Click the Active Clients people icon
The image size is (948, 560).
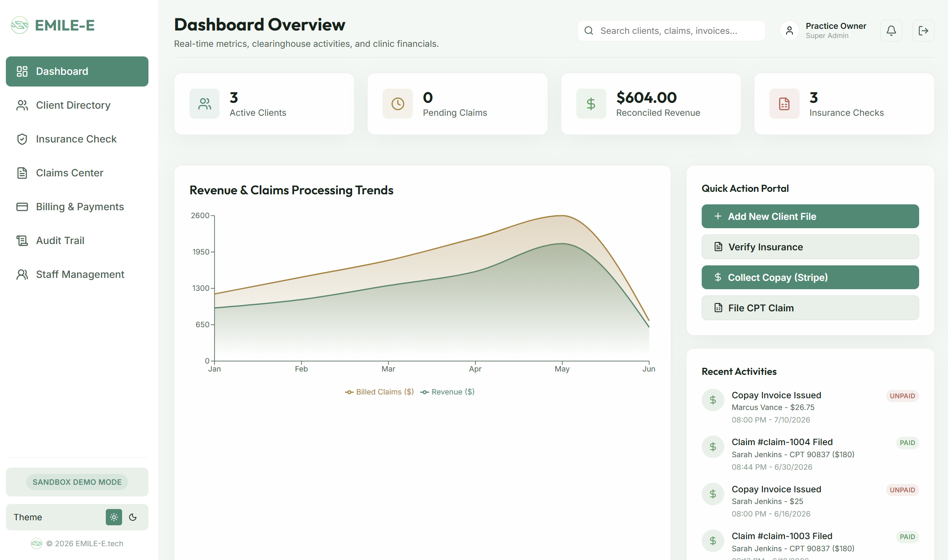click(x=204, y=104)
